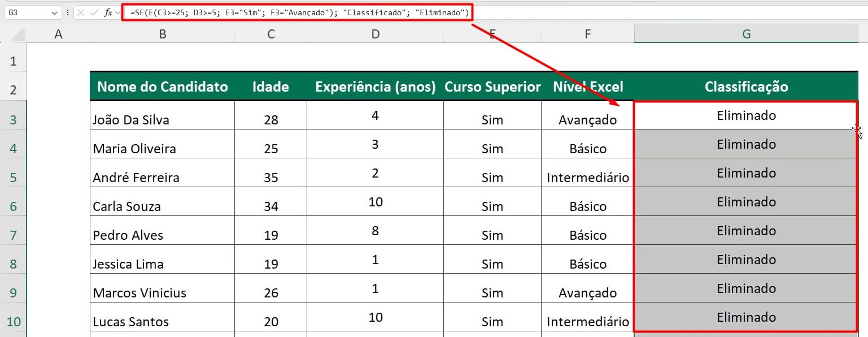Cancel formula entry with the X icon
The width and height of the screenshot is (868, 337).
[x=81, y=12]
